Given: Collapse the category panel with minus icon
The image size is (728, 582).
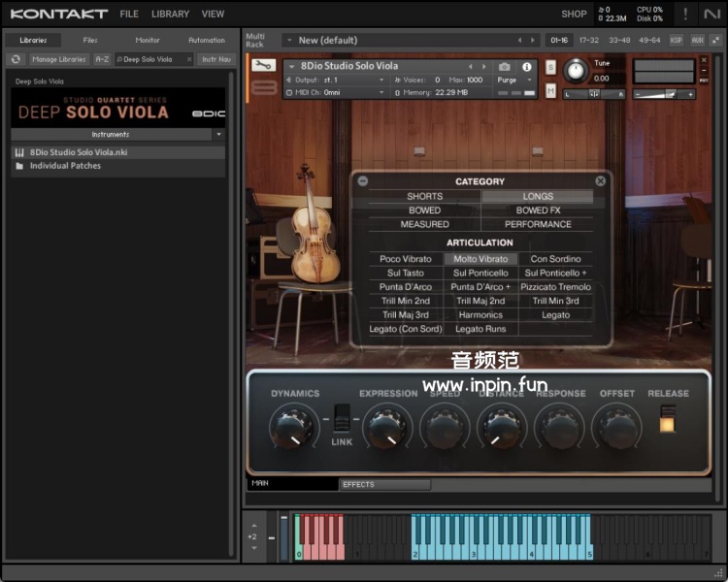Looking at the screenshot, I should pyautogui.click(x=363, y=180).
